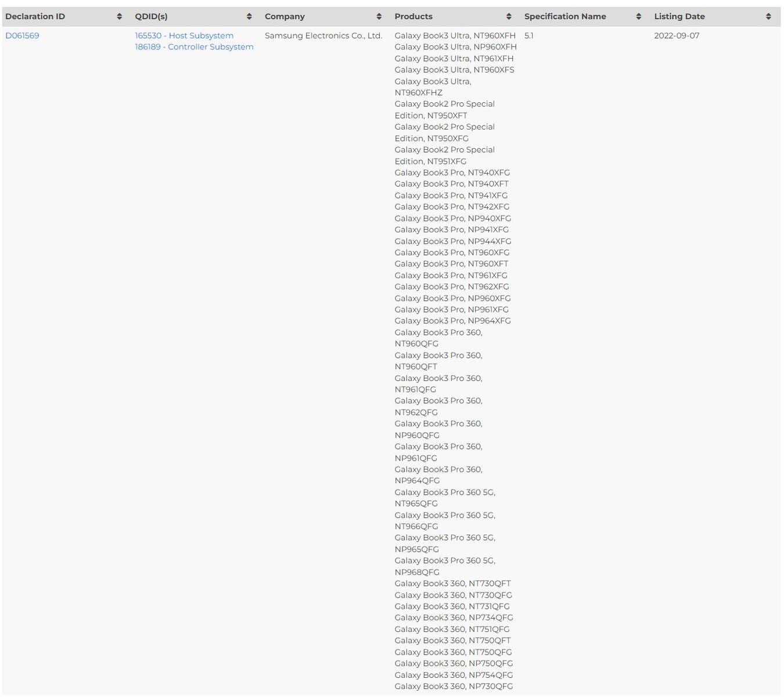Select Galaxy Book3 360, NT750QFT entry

click(x=452, y=641)
